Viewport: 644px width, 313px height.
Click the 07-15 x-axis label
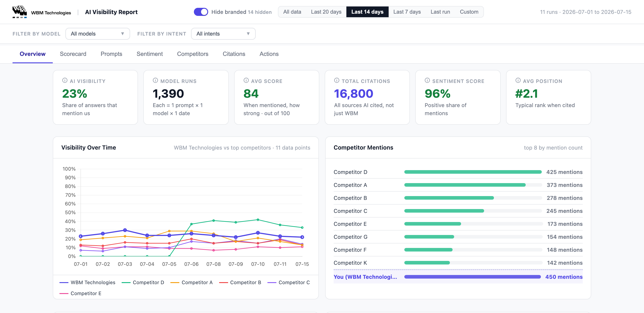302,264
